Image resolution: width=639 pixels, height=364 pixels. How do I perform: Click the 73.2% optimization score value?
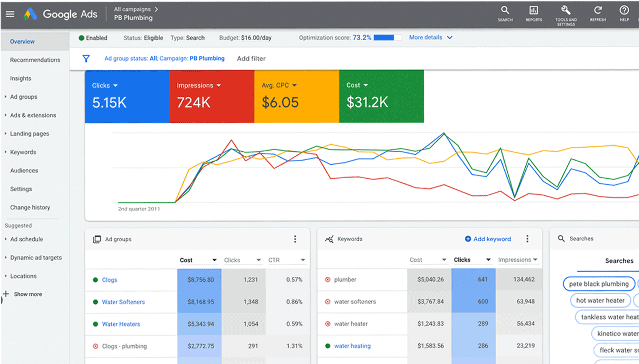tap(362, 38)
